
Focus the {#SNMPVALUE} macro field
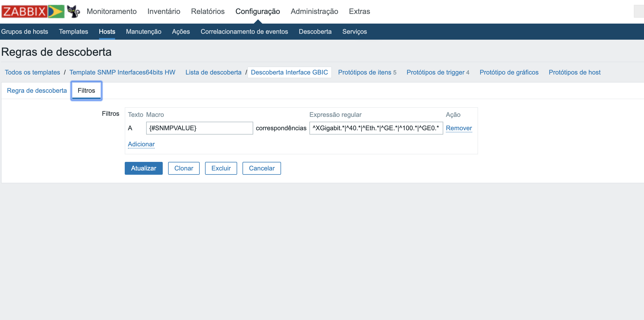(x=199, y=128)
